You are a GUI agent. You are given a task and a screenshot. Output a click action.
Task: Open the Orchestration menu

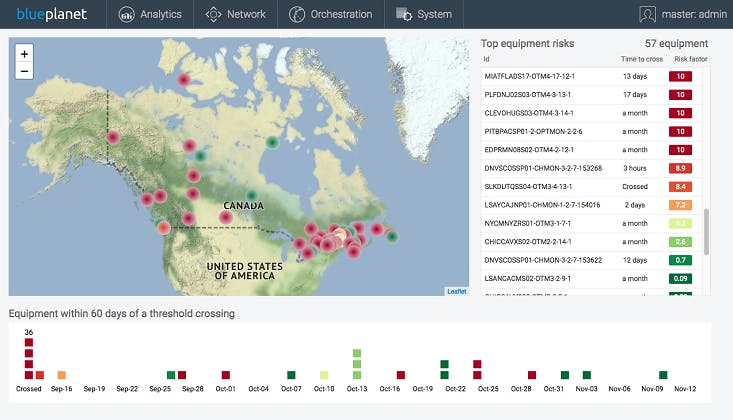329,14
